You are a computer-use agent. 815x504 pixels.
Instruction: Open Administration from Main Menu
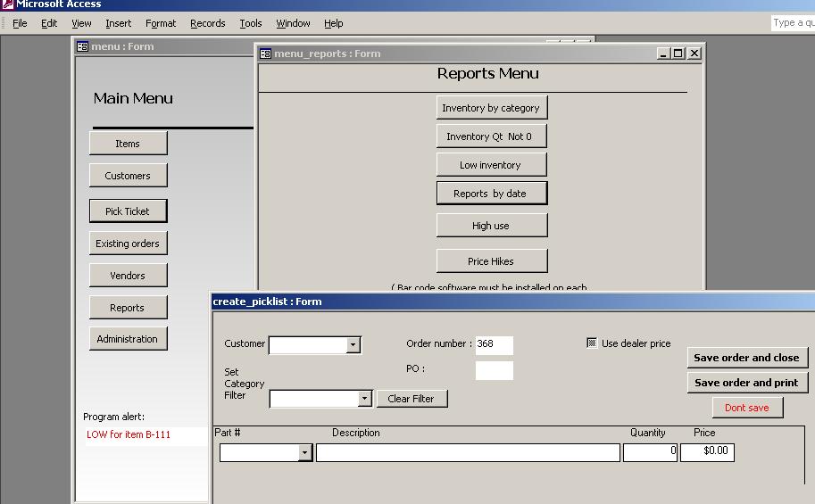[128, 339]
